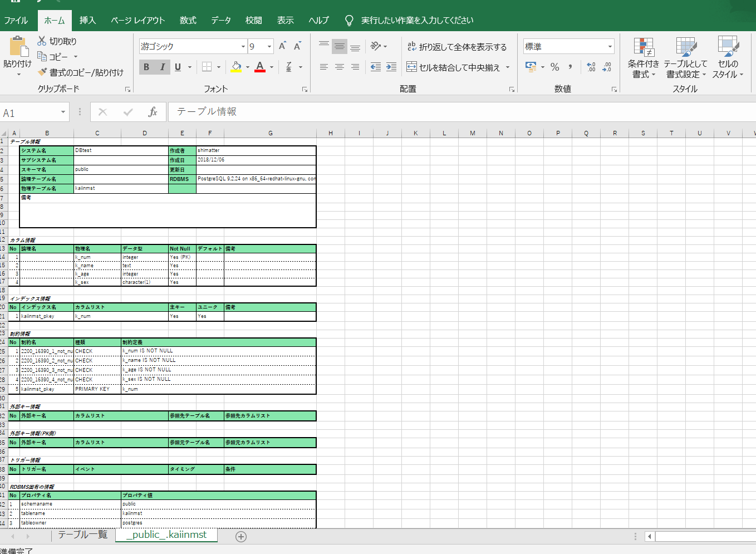Open the 挿入 tab
The height and width of the screenshot is (554, 756).
coord(88,21)
